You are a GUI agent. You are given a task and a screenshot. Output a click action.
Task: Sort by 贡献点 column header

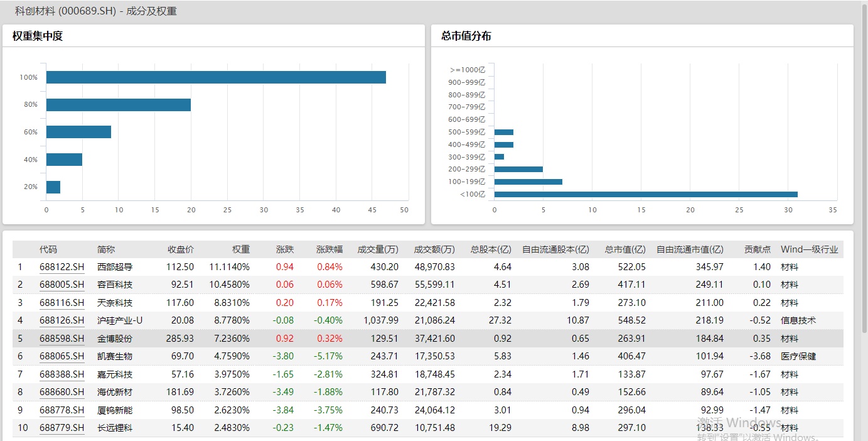tap(758, 249)
